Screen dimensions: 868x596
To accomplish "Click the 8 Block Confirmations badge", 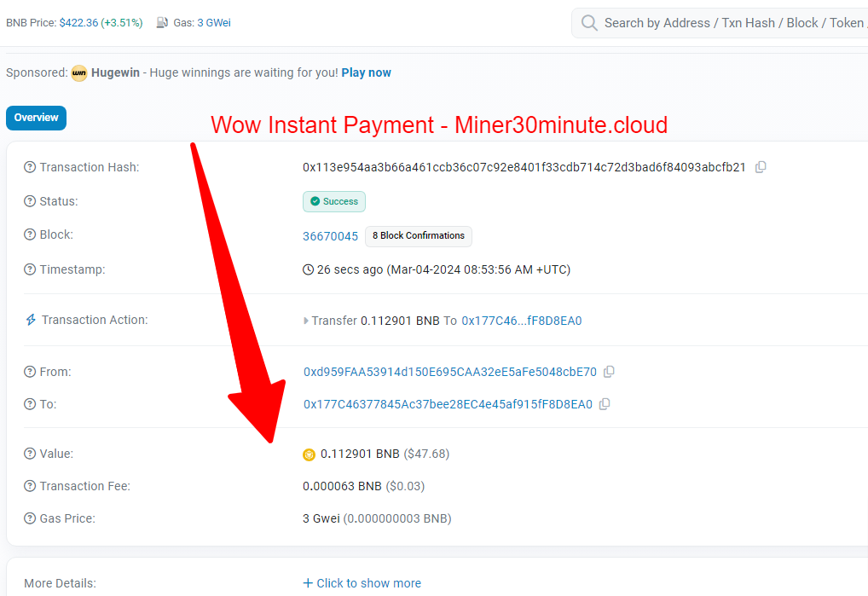I will pos(419,235).
